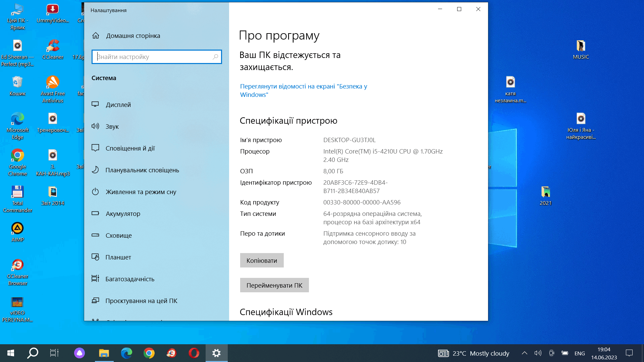This screenshot has width=644, height=362.
Task: Open purple round app on taskbar
Action: click(x=79, y=353)
